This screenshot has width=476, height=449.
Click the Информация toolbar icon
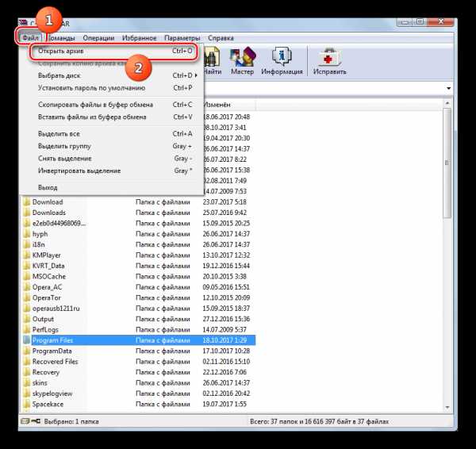point(282,57)
